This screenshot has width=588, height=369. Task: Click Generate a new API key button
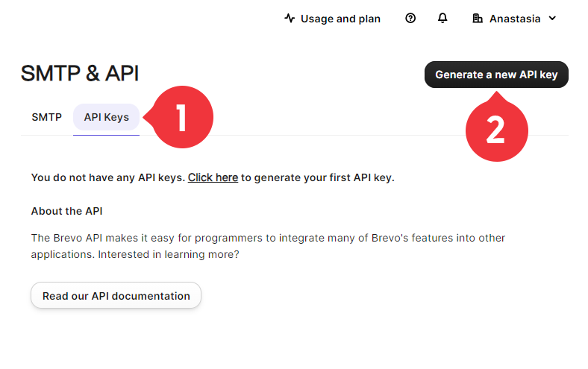(496, 75)
